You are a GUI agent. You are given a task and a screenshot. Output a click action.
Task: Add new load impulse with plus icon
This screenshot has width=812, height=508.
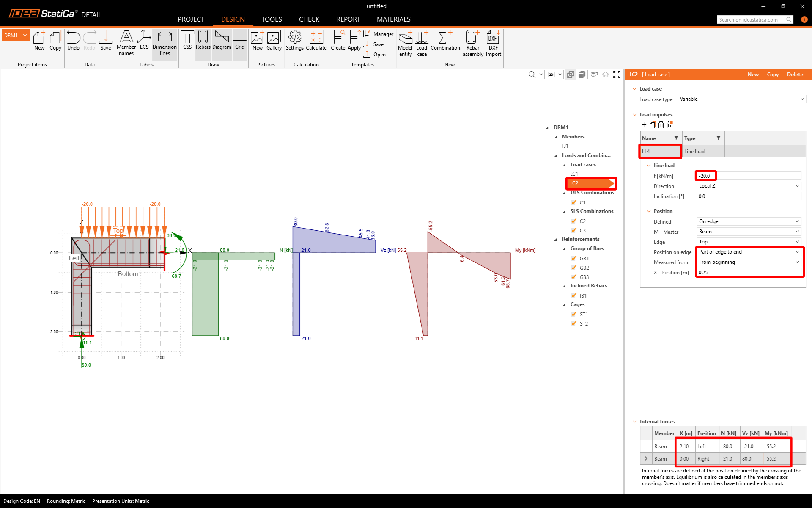pos(644,125)
